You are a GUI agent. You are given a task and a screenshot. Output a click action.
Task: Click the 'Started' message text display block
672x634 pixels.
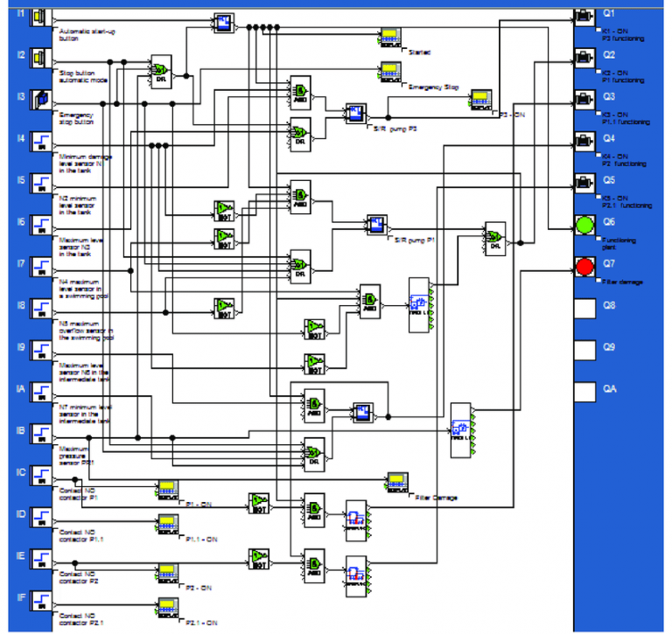pyautogui.click(x=390, y=38)
